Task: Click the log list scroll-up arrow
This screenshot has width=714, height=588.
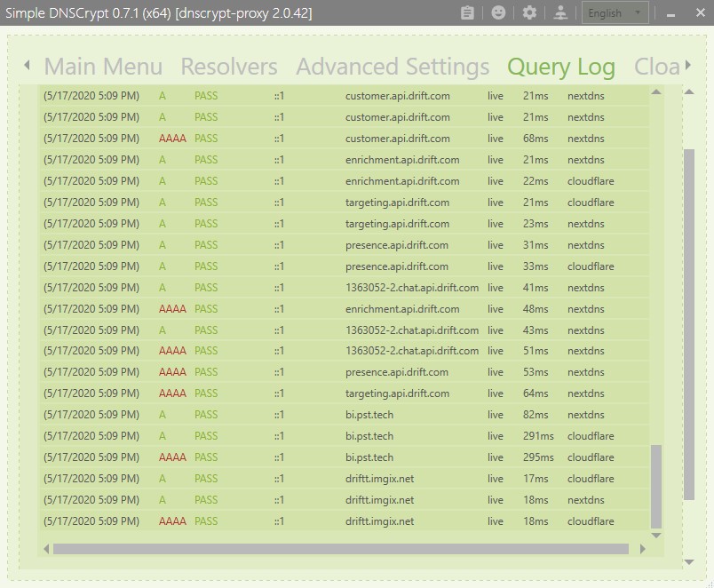Action: coord(656,92)
